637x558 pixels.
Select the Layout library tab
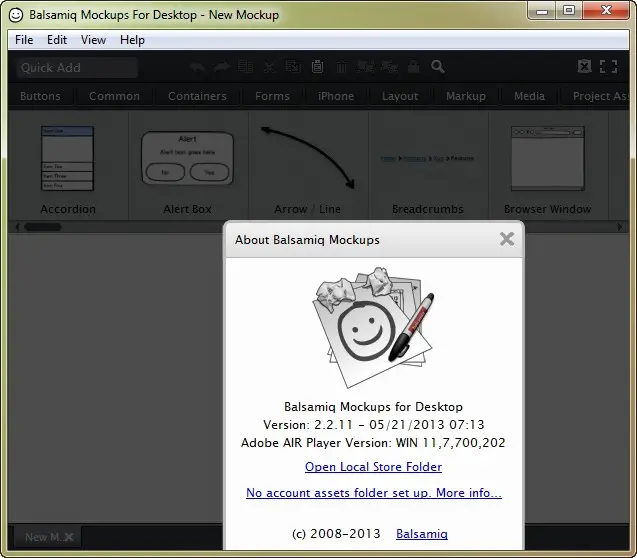(400, 96)
